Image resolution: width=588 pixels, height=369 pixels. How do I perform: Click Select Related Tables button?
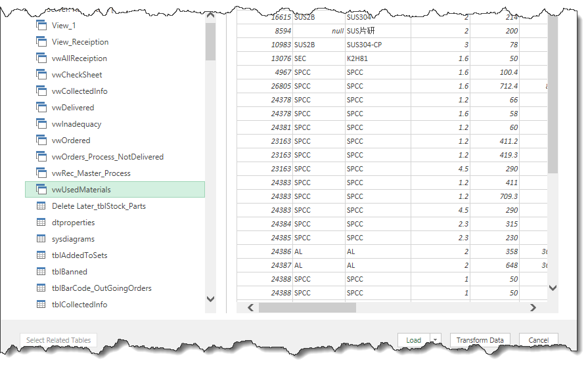click(58, 339)
